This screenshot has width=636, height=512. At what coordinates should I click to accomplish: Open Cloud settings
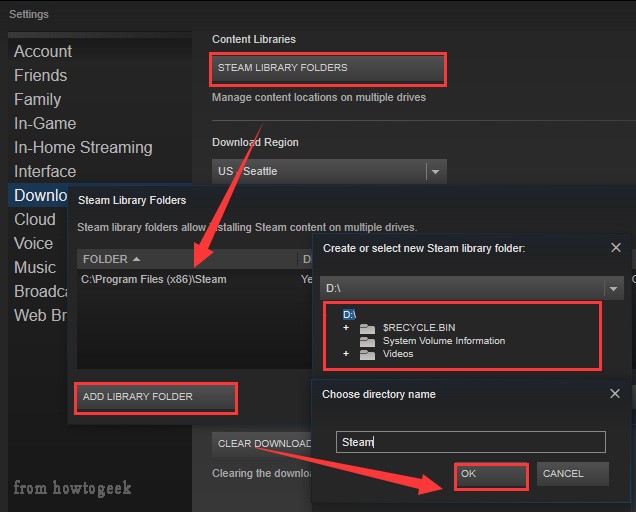34,219
